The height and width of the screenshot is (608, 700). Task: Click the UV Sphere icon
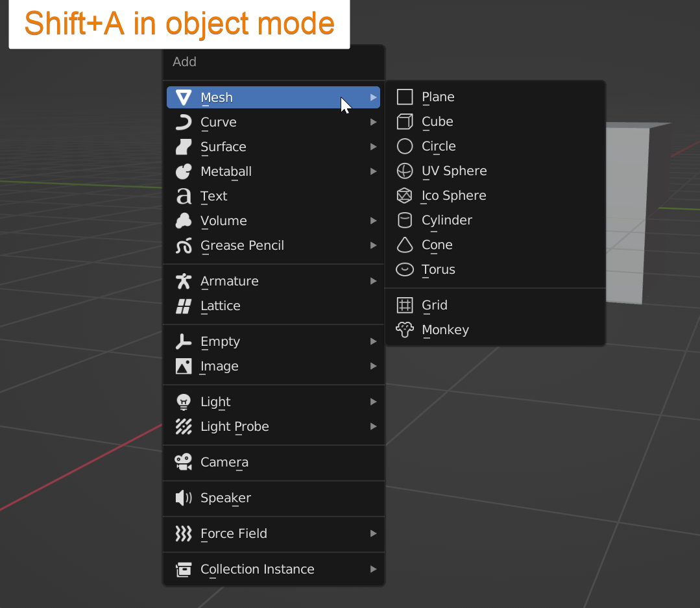coord(405,171)
